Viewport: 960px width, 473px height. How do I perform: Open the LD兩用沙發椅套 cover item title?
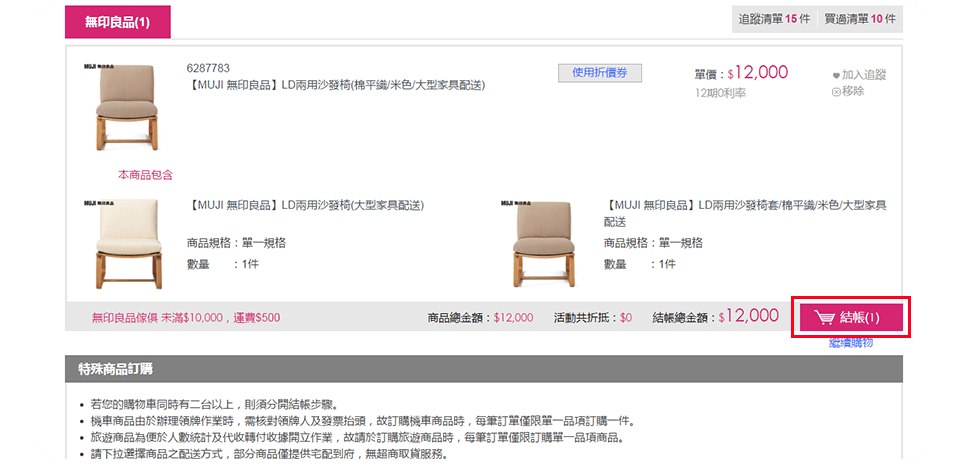[744, 213]
